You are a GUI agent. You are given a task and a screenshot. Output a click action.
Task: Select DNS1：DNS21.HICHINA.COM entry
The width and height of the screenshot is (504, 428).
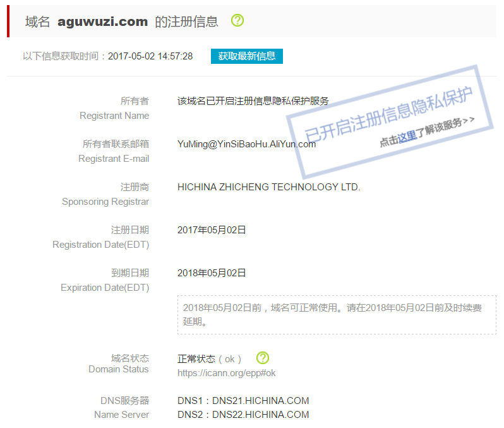tap(243, 401)
